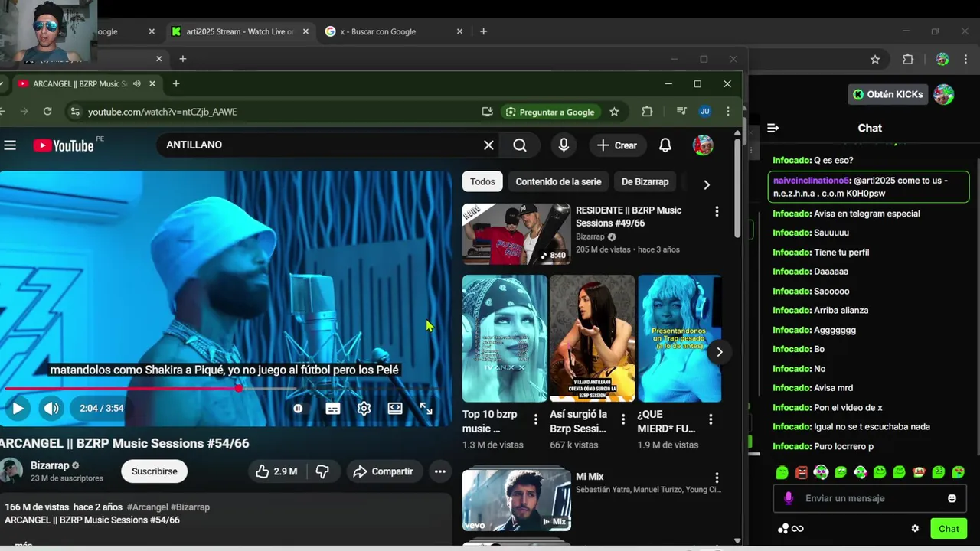The height and width of the screenshot is (551, 980).
Task: Open options for Así surgió la Bzrp Short
Action: [623, 419]
